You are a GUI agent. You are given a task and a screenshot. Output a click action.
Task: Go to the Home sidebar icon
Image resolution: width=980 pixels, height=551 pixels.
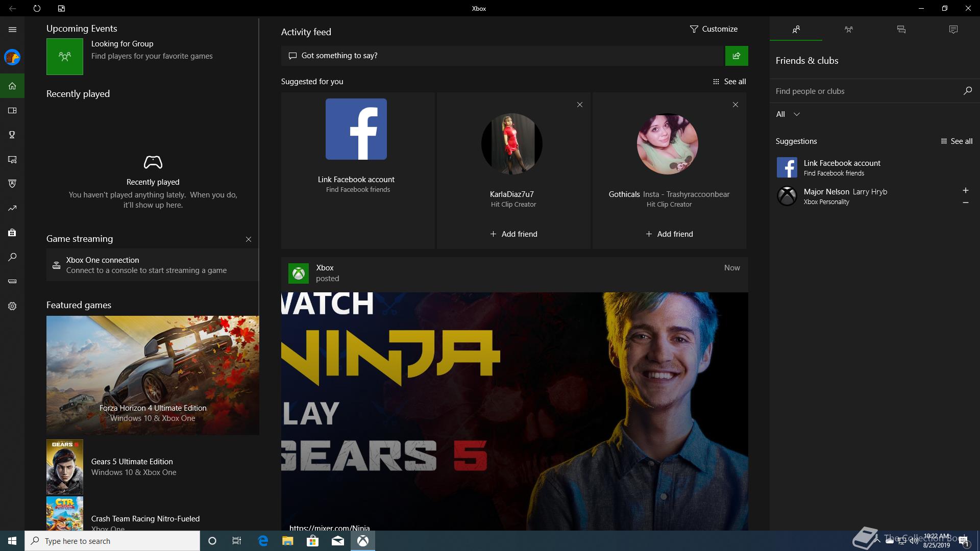coord(12,86)
